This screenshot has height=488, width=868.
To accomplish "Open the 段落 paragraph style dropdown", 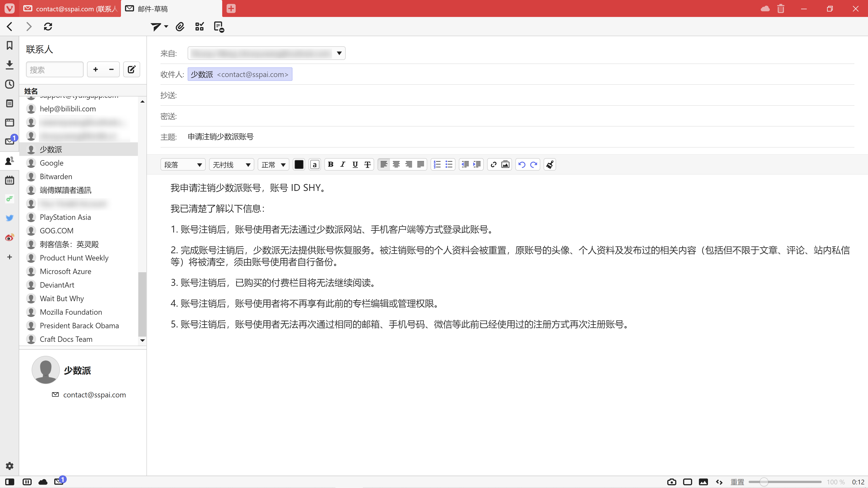I will tap(183, 165).
